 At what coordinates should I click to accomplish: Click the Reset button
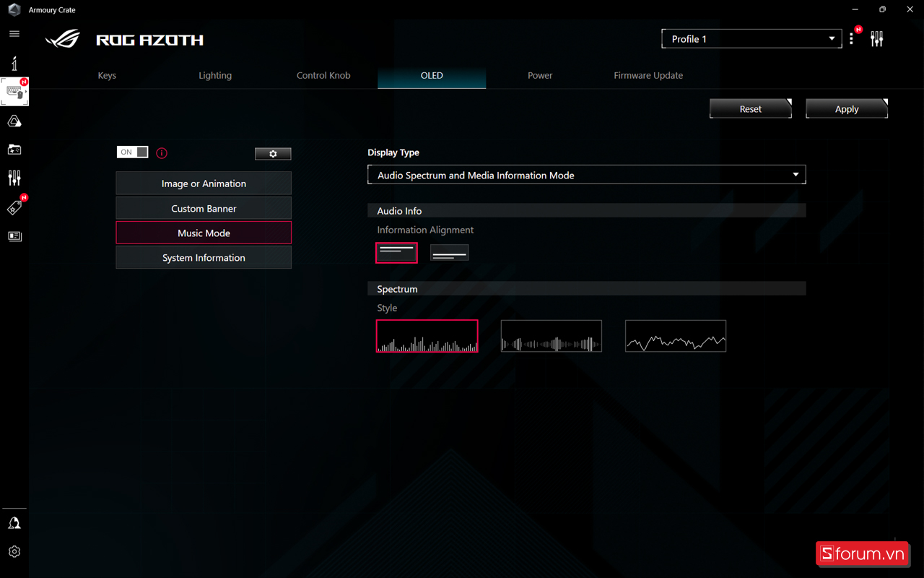click(751, 108)
